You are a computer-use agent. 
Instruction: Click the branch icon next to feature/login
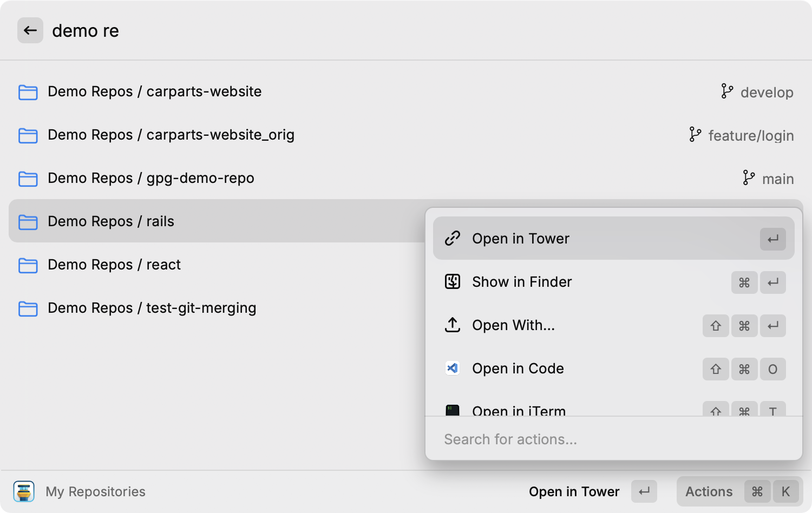click(695, 135)
